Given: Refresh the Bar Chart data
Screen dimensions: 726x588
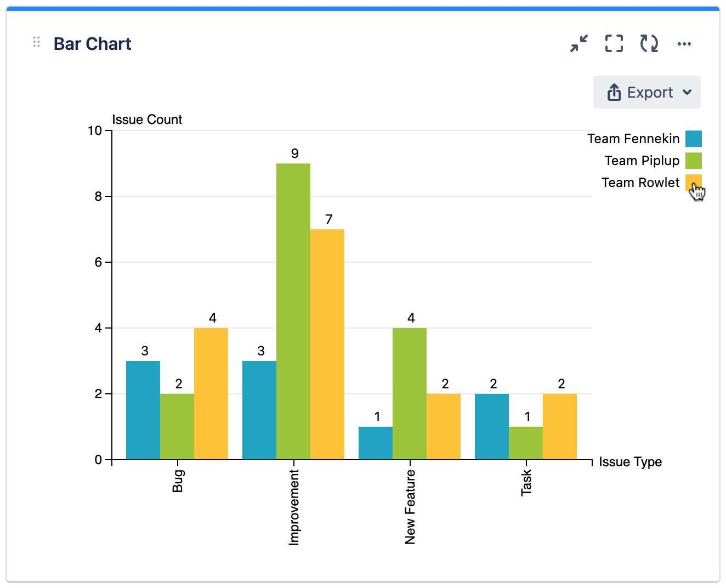Looking at the screenshot, I should (649, 44).
